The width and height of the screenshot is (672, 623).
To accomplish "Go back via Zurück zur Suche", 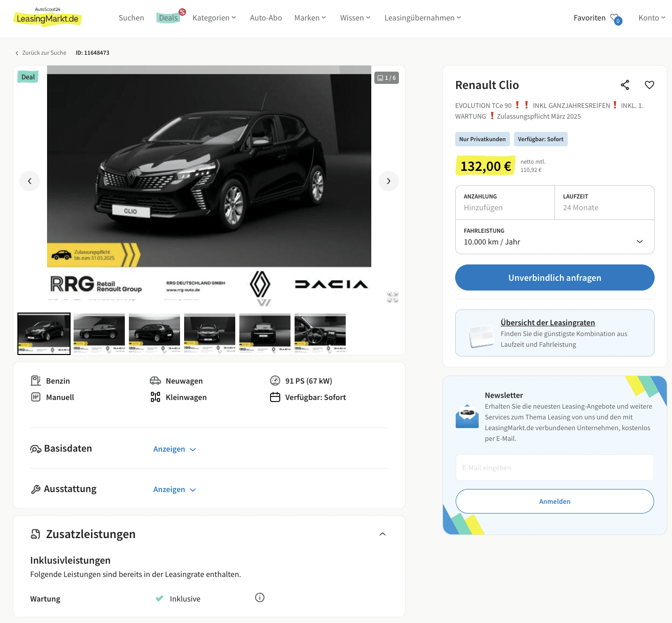I will click(41, 53).
